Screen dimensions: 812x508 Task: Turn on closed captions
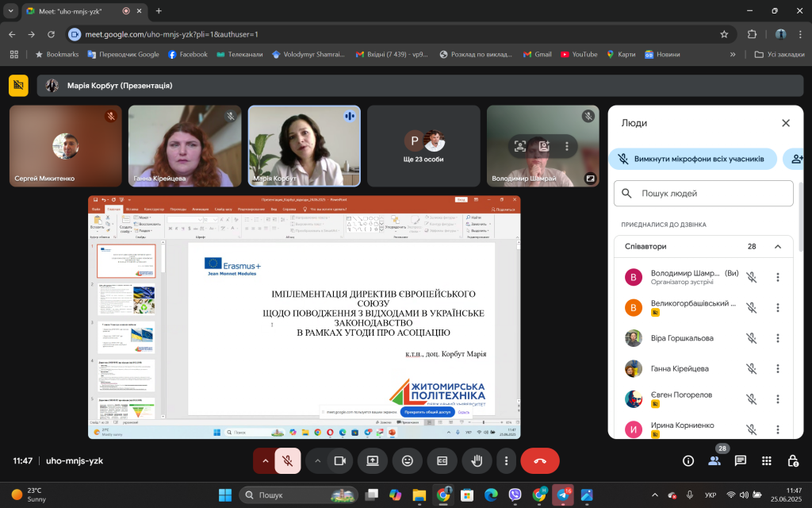pyautogui.click(x=442, y=461)
